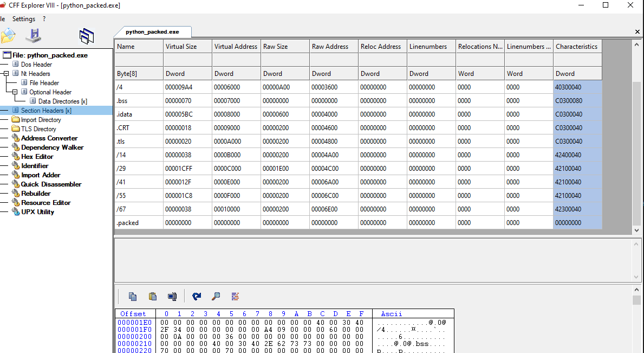The image size is (644, 353).
Task: Click the Paste clipboard icon in hex toolbar
Action: (152, 296)
